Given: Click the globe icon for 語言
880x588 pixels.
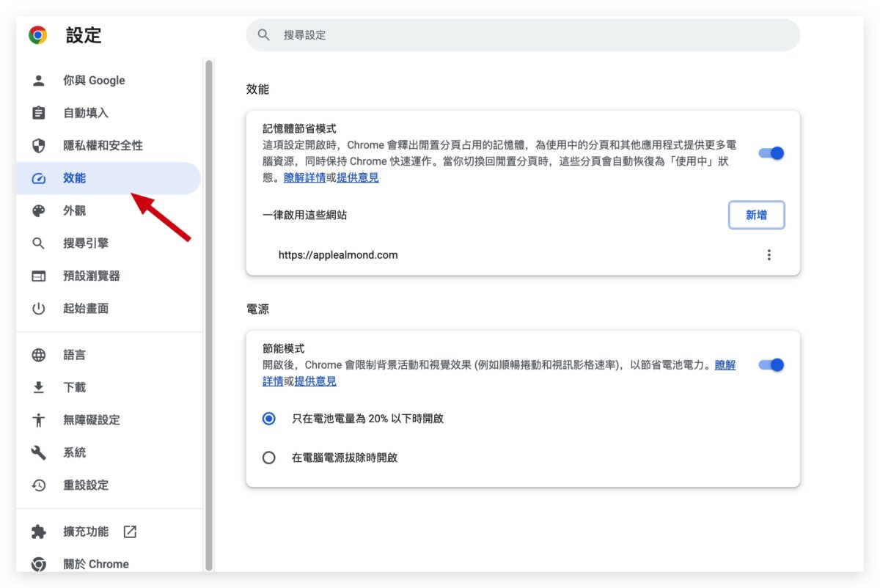Looking at the screenshot, I should click(39, 355).
